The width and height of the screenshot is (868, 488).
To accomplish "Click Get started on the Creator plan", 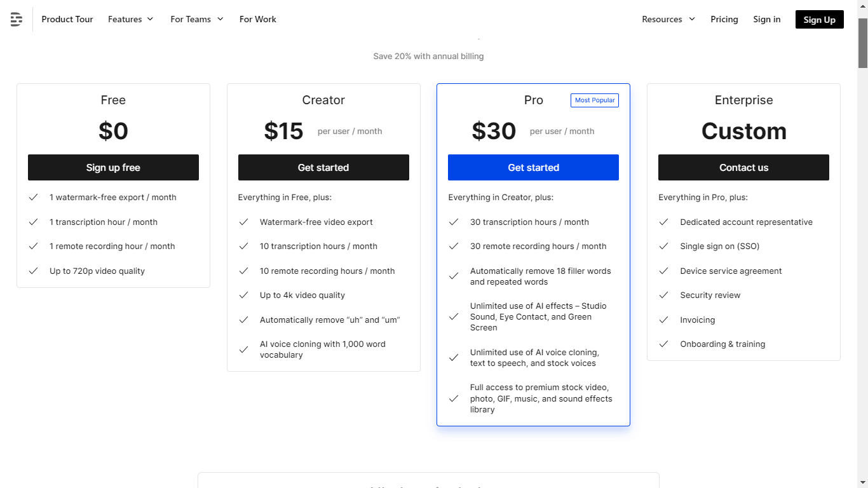I will point(323,167).
